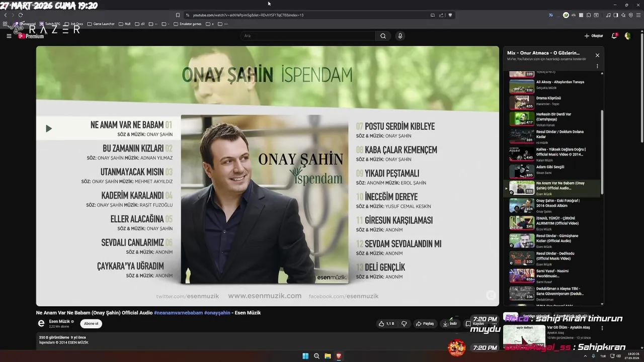Open the Job Docs bookmark folder
644x362 pixels.
pos(74,24)
